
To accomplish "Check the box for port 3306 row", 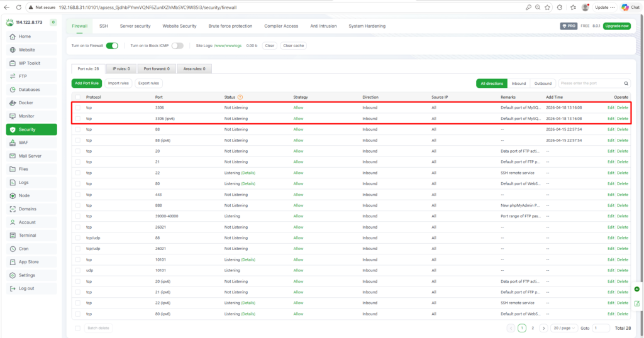I will tap(78, 108).
